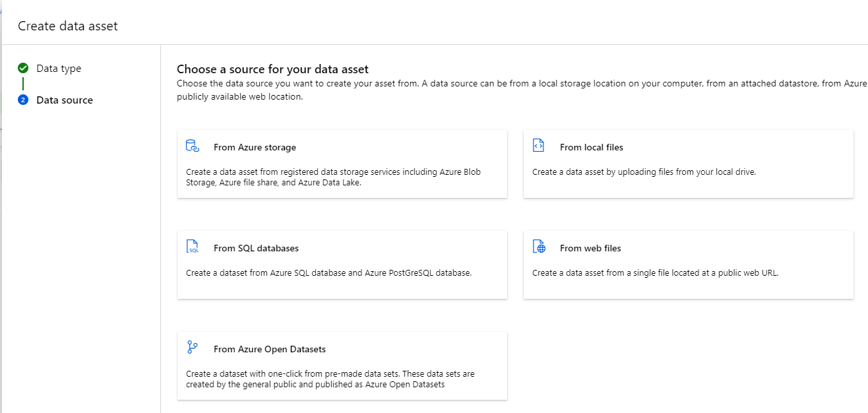Click the green checkmark beside Data type

coord(23,68)
